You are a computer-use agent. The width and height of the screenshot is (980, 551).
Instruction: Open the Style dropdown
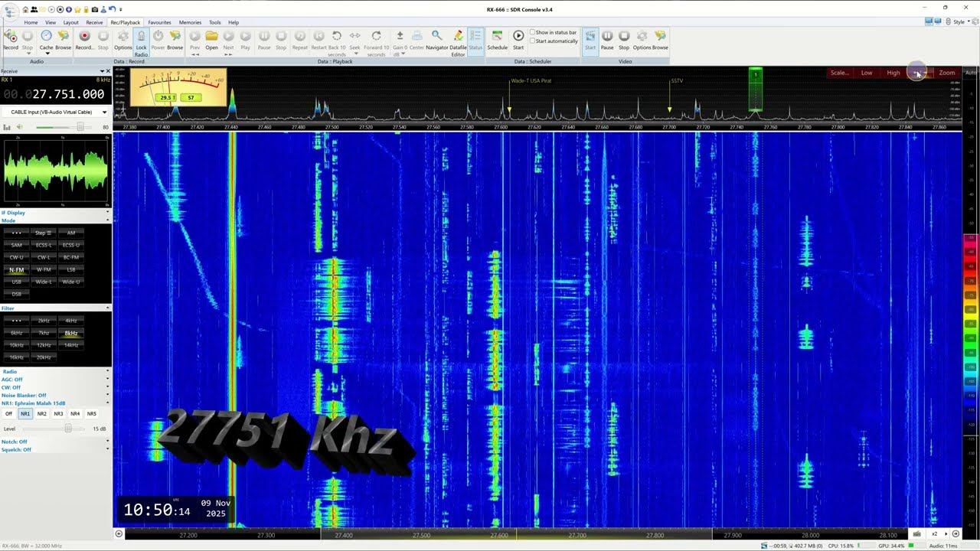(960, 22)
